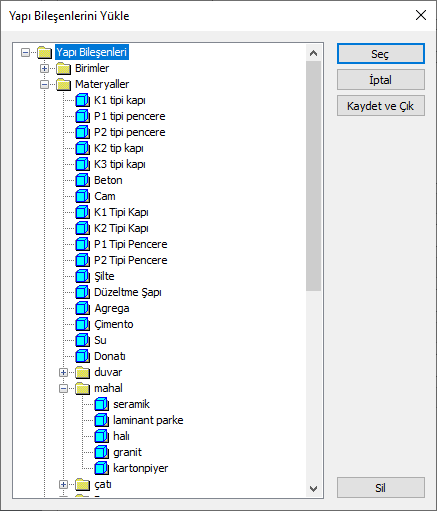The image size is (437, 511).
Task: Expand the Birimler folder
Action: [44, 68]
